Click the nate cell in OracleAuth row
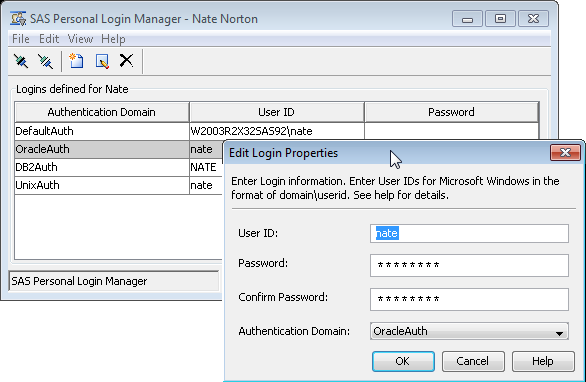Image resolution: width=586 pixels, height=382 pixels. 206,150
